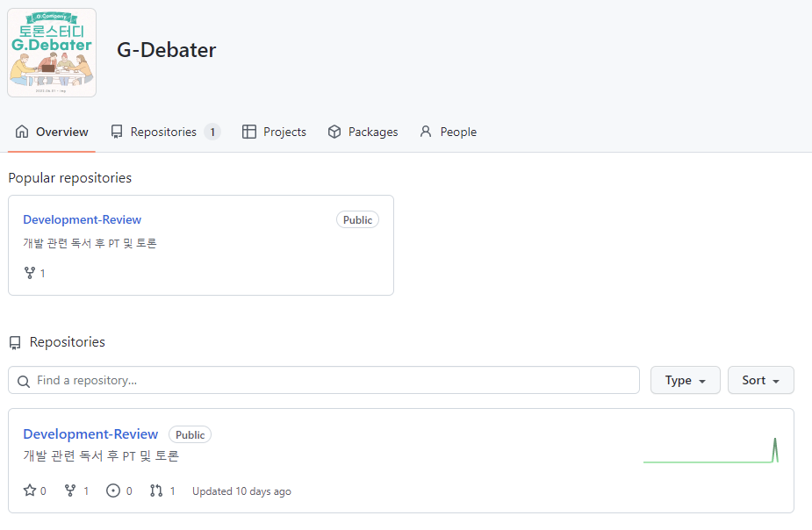Go to the Projects tab
812x530 pixels.
pos(275,132)
